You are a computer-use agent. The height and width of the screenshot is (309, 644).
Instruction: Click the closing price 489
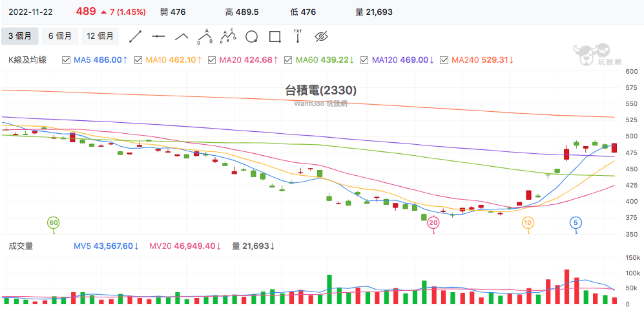[x=86, y=12]
